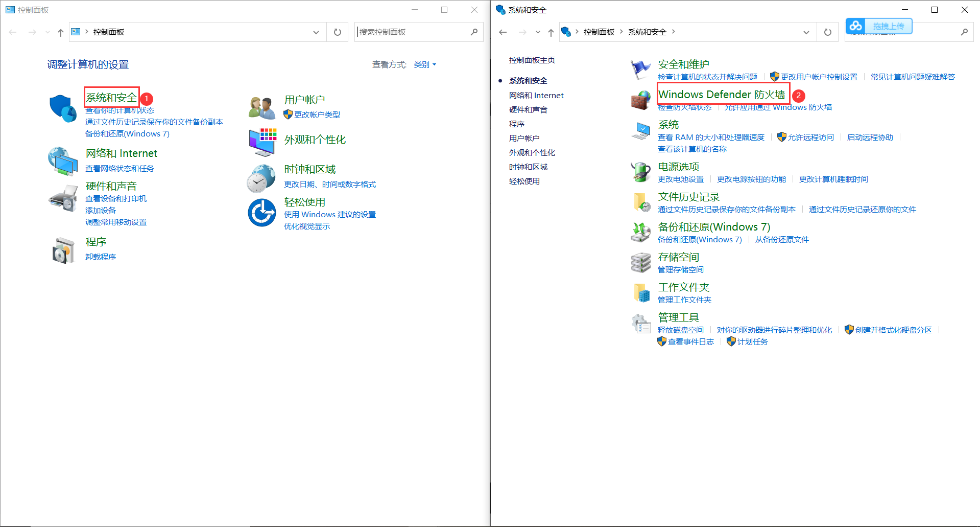The image size is (980, 527).
Task: Click the 管理存储空间 link
Action: click(681, 270)
